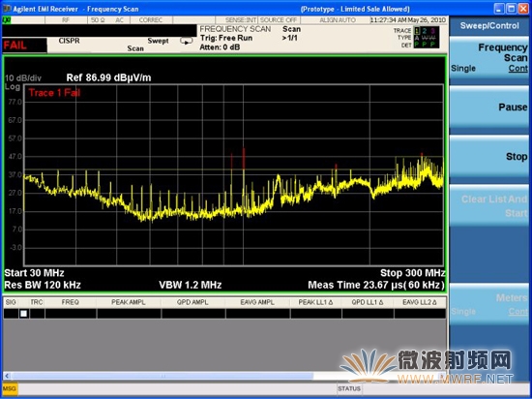Click the yellow MSG icon in status bar
Screen dimensions: 532x399
point(10,388)
